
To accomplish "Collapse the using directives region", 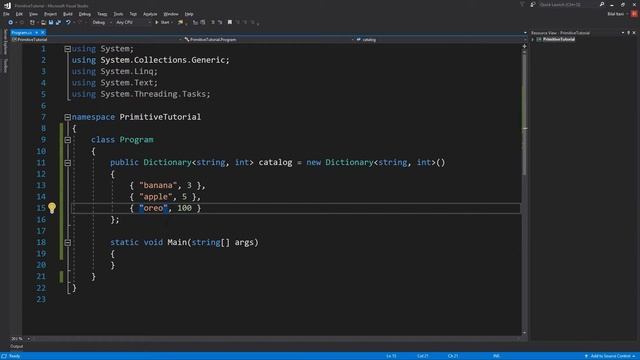I will [x=67, y=49].
